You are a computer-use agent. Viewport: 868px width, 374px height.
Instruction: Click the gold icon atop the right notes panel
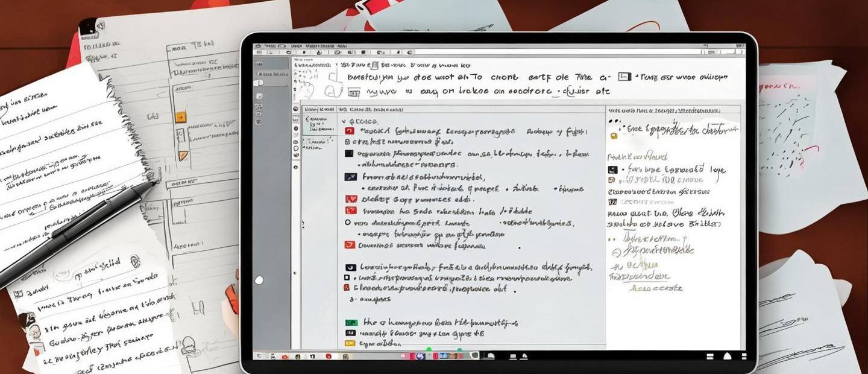pos(614,137)
